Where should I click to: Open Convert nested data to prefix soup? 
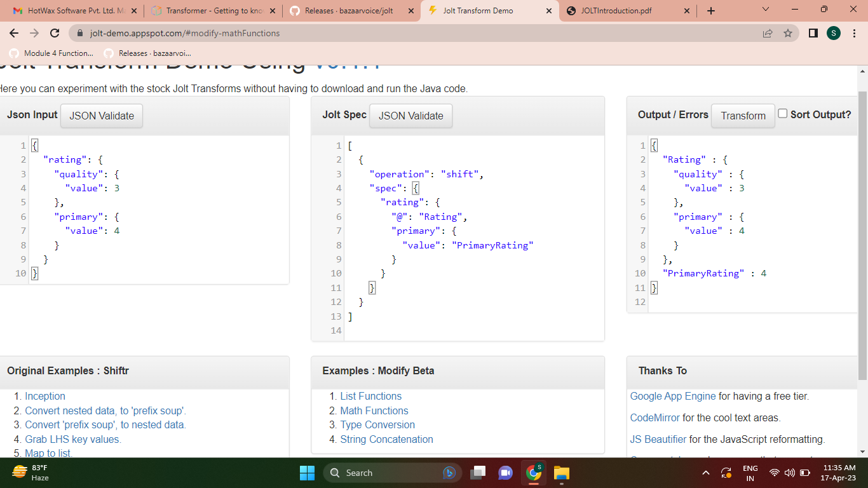(105, 410)
